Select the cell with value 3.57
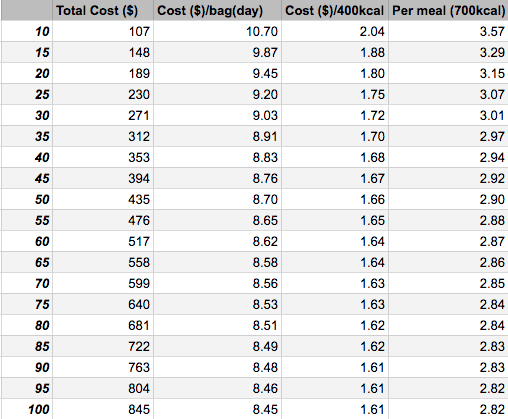 448,31
